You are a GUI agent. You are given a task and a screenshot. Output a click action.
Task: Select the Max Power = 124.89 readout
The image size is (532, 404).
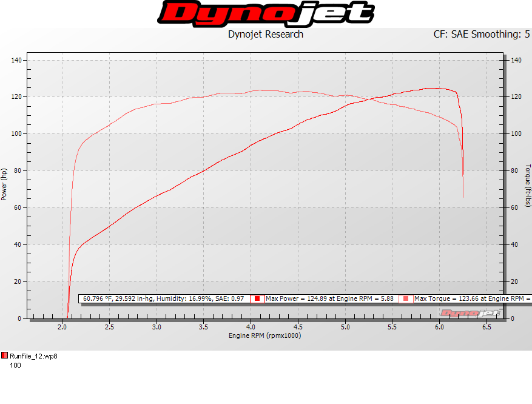coord(329,298)
